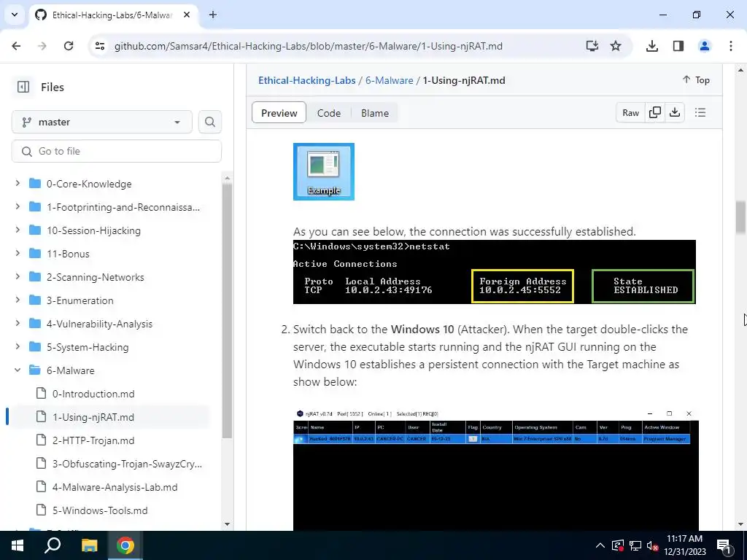747x560 pixels.
Task: Go back in browser history
Action: pyautogui.click(x=16, y=46)
